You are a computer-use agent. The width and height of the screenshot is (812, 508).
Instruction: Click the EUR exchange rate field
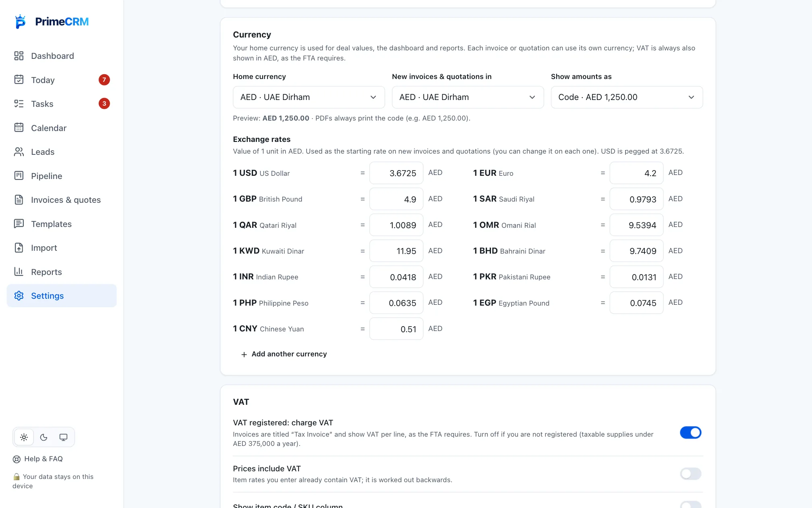tap(636, 173)
